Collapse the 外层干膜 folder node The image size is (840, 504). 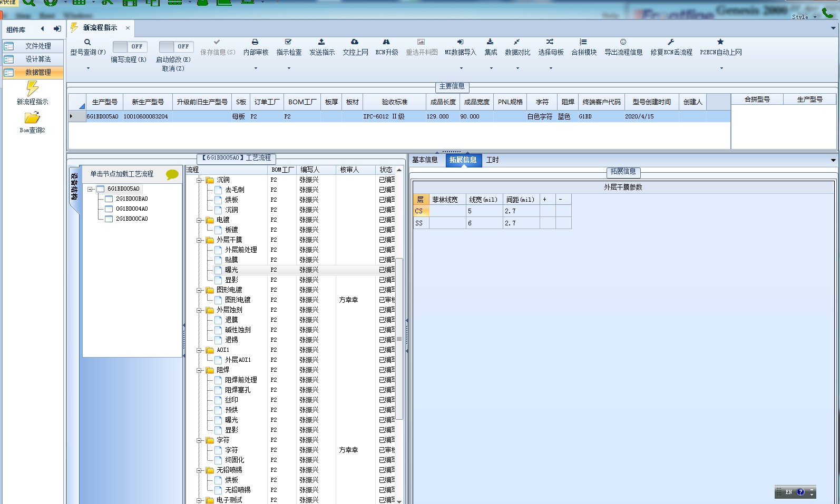coord(200,240)
